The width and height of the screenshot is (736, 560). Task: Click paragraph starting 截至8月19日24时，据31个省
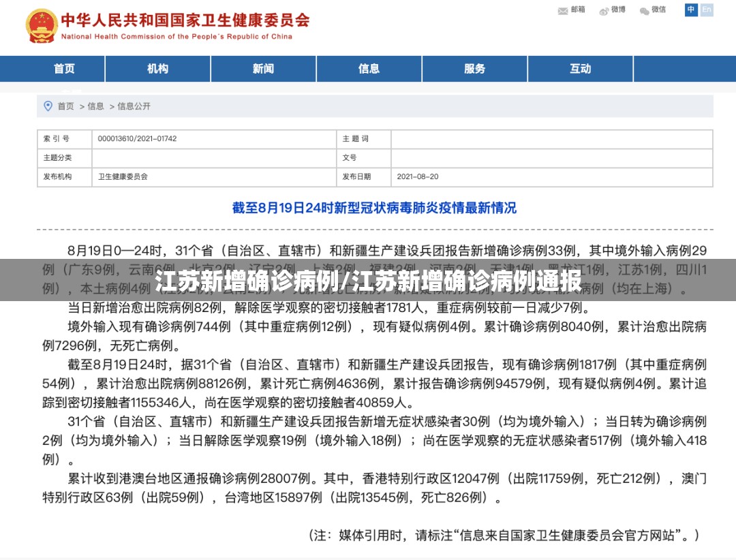374,384
